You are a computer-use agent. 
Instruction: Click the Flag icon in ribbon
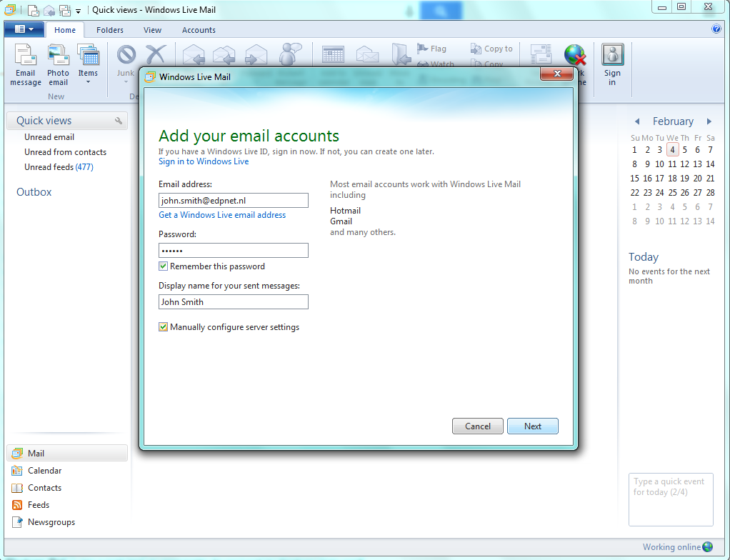[422, 48]
